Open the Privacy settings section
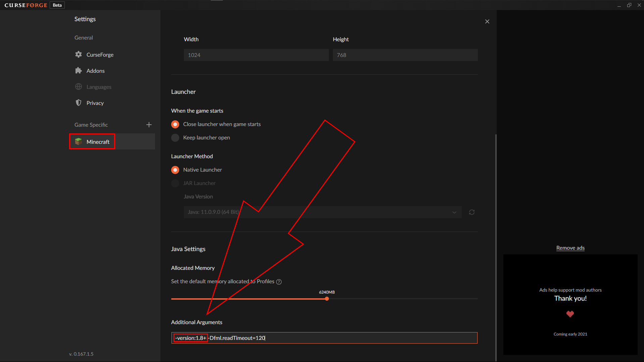Image resolution: width=644 pixels, height=362 pixels. tap(112, 103)
